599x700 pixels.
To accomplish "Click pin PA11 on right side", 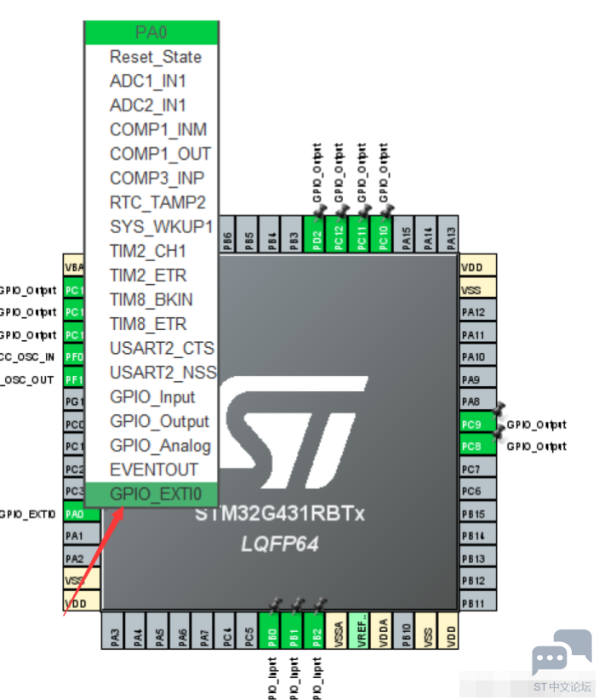I will [x=478, y=333].
